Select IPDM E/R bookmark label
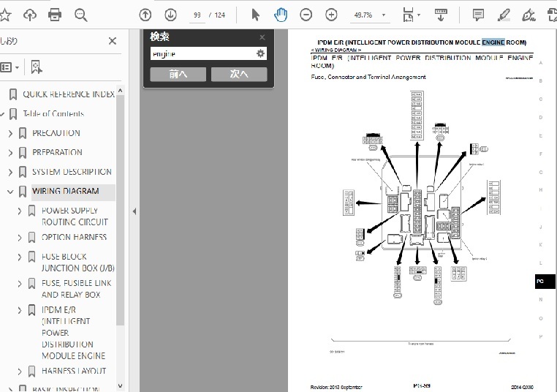Viewport: 557px width, 392px height. [73, 333]
